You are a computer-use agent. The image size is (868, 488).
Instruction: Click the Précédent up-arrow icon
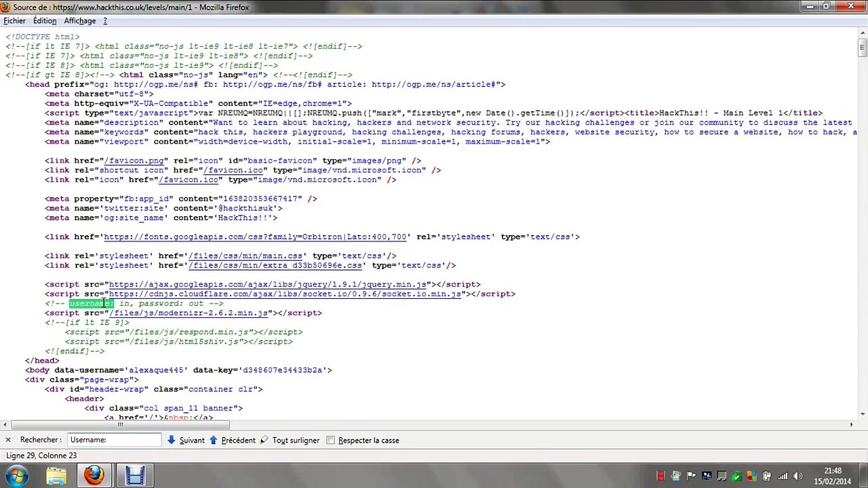(x=213, y=440)
